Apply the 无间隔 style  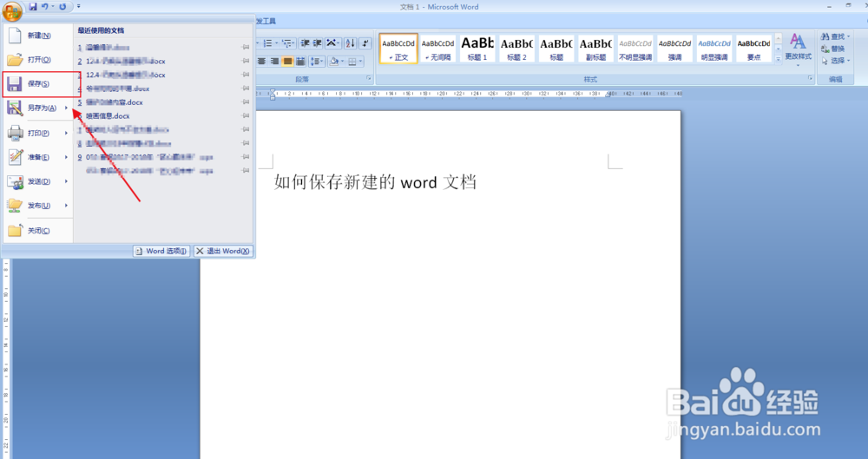point(437,49)
